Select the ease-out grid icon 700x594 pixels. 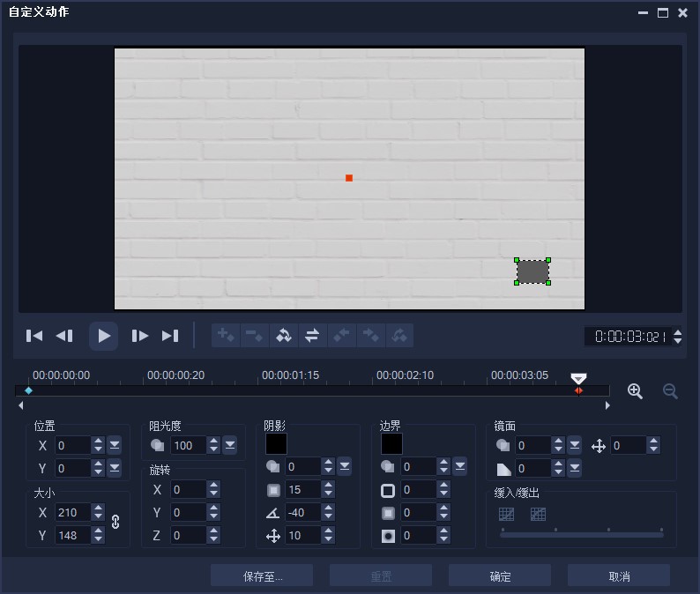tap(538, 514)
